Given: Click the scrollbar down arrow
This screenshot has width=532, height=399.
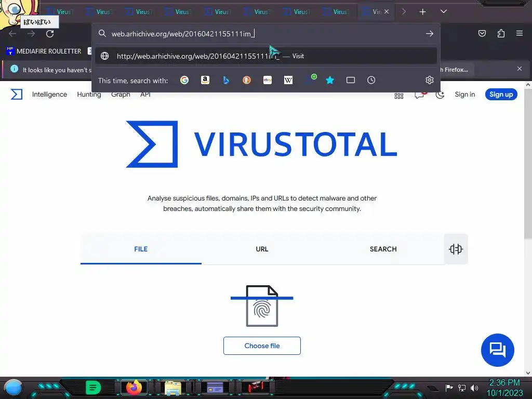Looking at the screenshot, I should click(x=528, y=373).
